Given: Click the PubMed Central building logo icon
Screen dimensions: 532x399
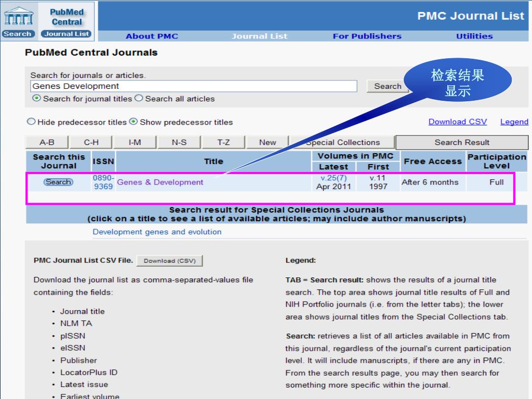Looking at the screenshot, I should click(x=19, y=16).
